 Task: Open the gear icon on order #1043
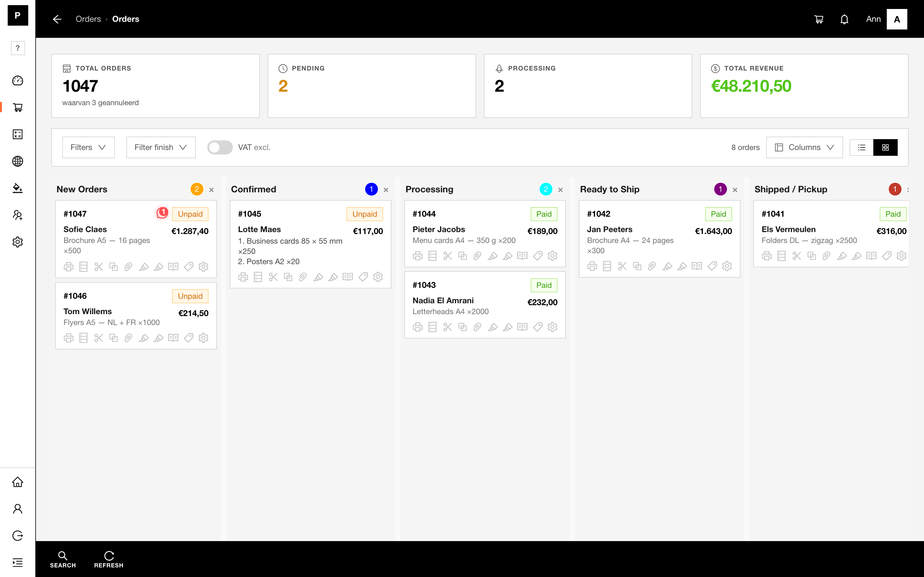click(x=552, y=327)
